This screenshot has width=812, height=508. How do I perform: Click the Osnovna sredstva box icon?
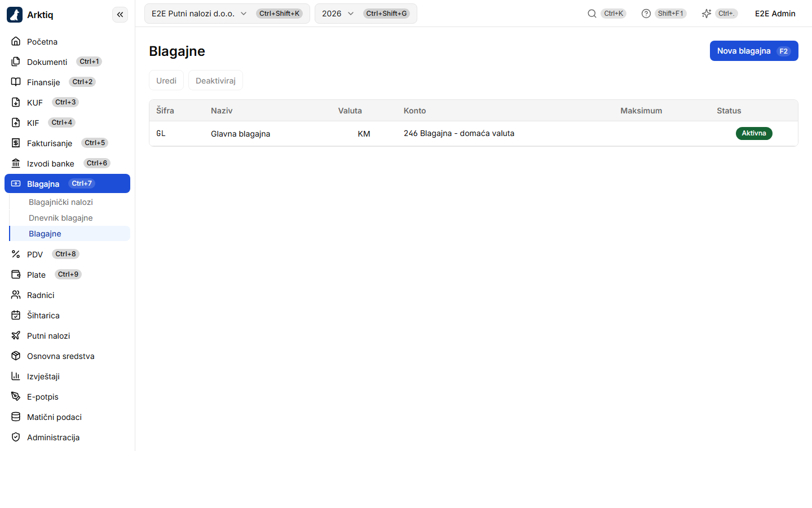[16, 356]
